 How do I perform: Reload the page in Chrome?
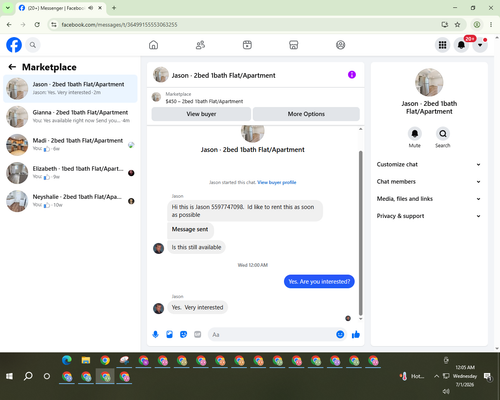pos(37,25)
